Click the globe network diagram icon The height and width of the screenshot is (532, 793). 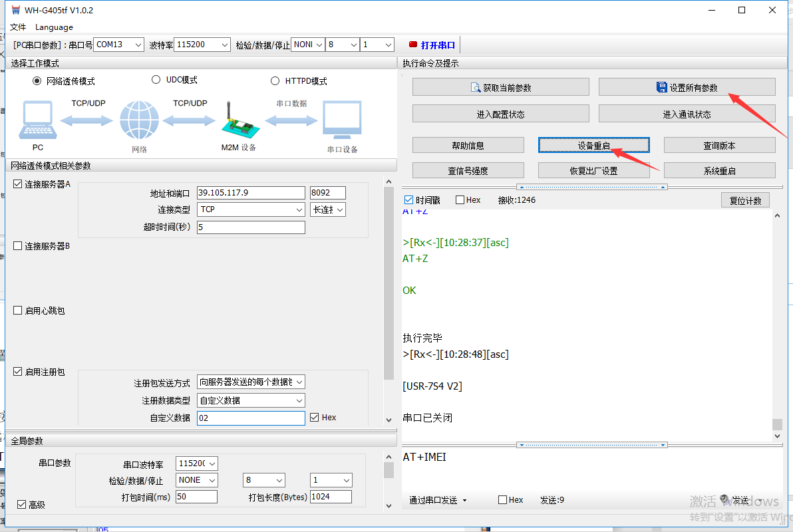(139, 120)
